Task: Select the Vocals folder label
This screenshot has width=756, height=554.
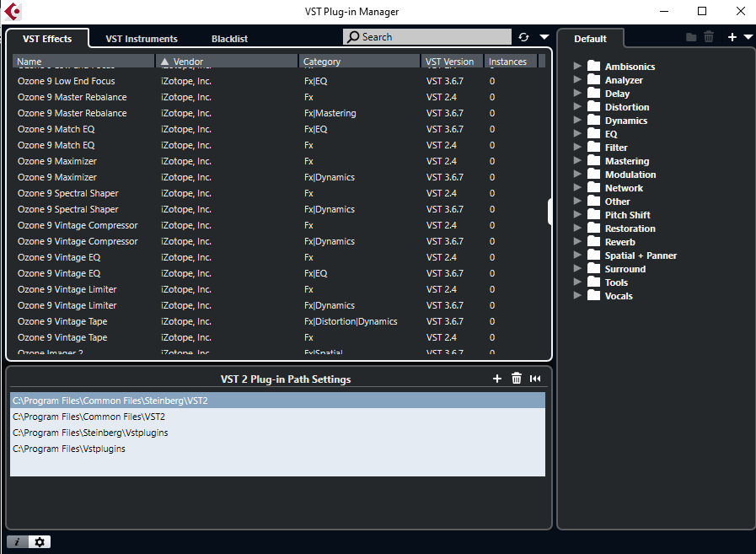Action: 619,296
